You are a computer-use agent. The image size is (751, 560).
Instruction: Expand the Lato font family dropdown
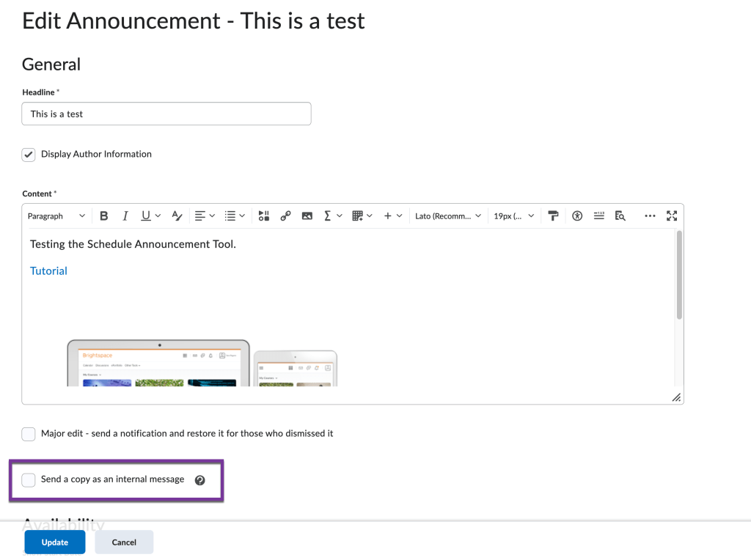[x=447, y=216]
